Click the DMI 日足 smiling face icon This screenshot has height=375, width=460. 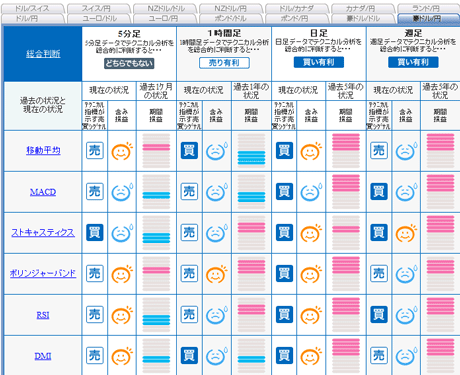click(311, 356)
